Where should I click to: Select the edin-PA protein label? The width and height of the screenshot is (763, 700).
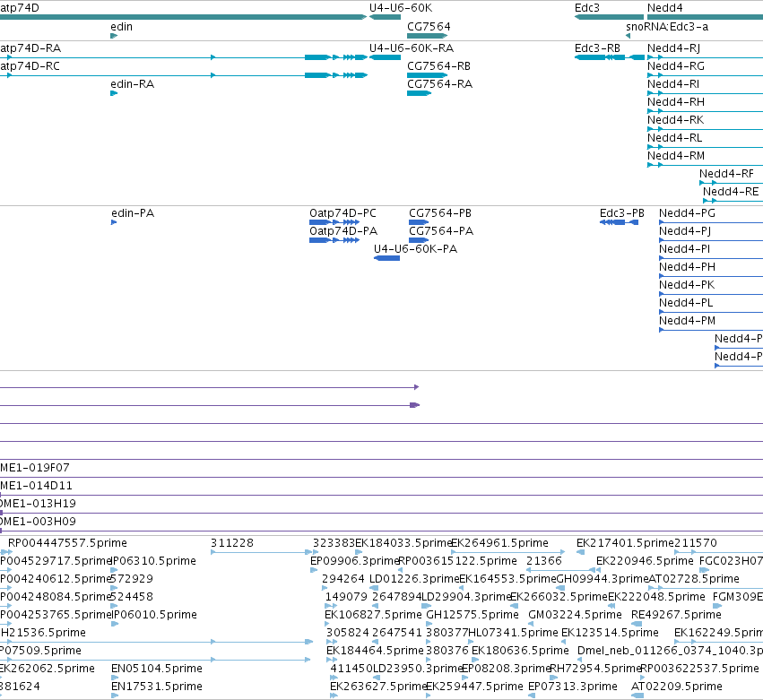(133, 213)
